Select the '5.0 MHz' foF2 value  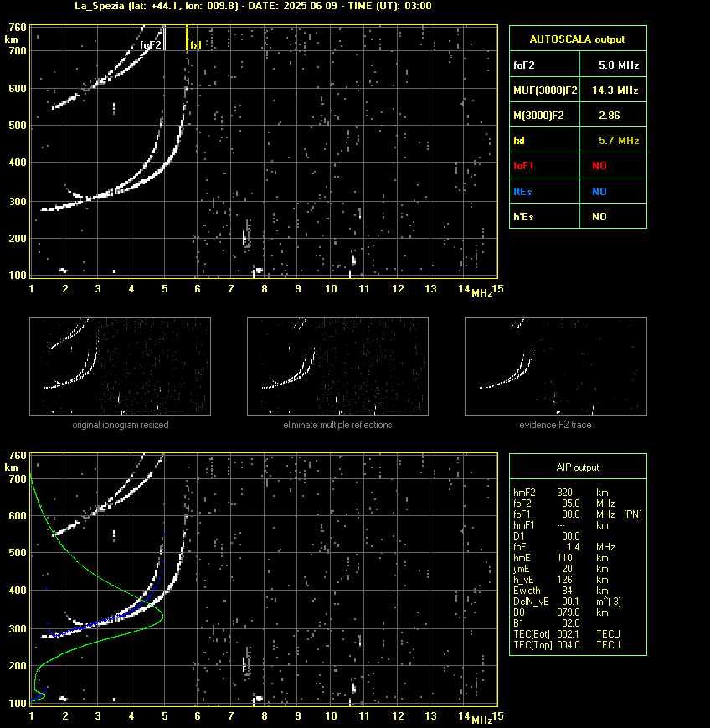click(x=619, y=65)
